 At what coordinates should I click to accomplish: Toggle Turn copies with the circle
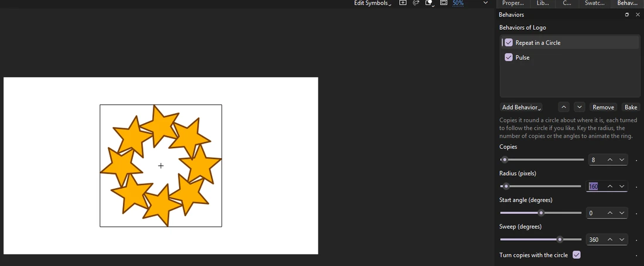coord(577,255)
